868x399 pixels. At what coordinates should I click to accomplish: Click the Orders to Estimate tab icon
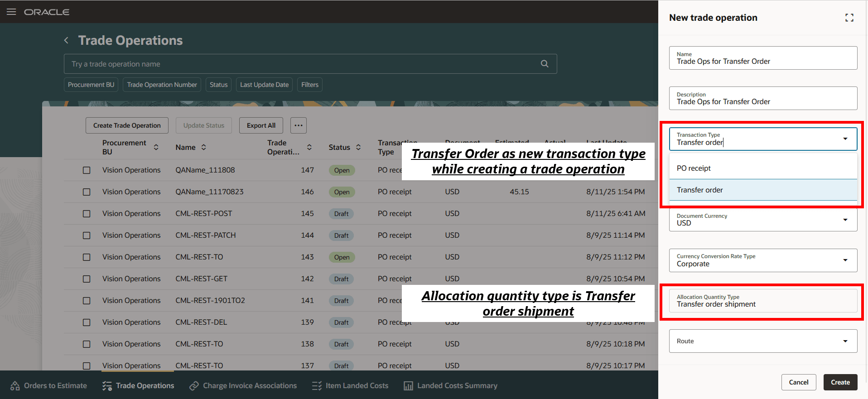[x=15, y=386]
